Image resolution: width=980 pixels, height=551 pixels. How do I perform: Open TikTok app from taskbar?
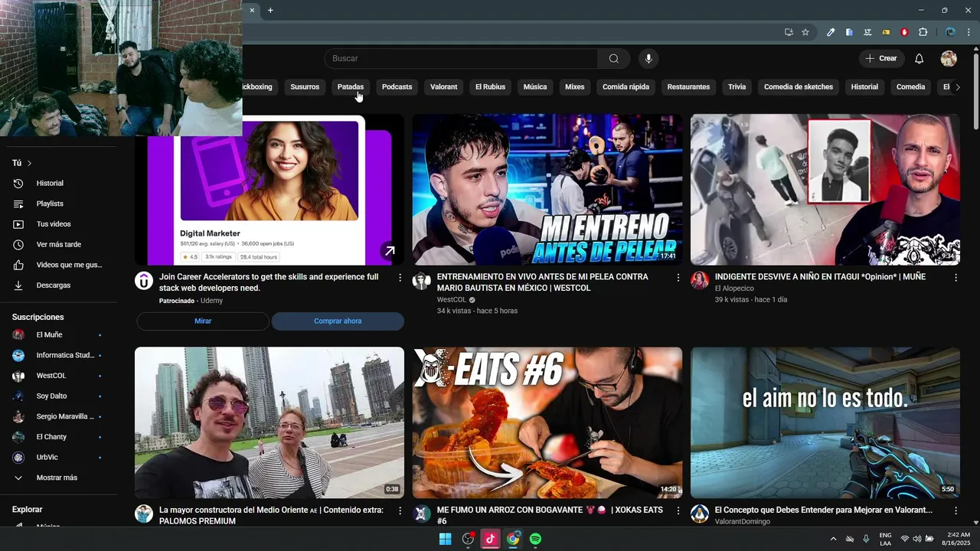click(x=490, y=539)
